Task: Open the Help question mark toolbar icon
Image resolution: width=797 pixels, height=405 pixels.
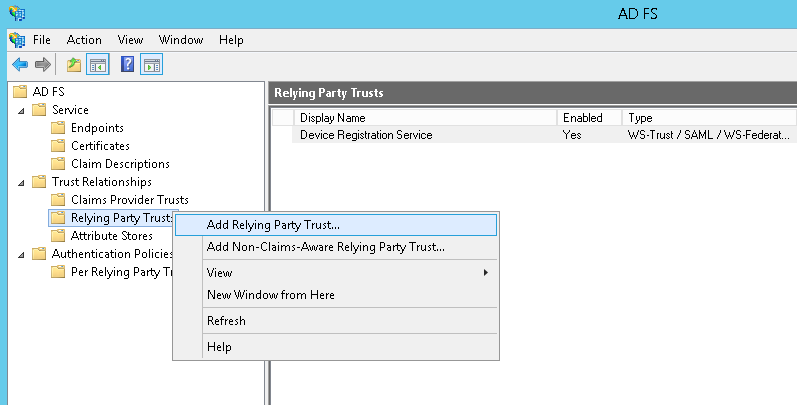Action: click(x=128, y=65)
